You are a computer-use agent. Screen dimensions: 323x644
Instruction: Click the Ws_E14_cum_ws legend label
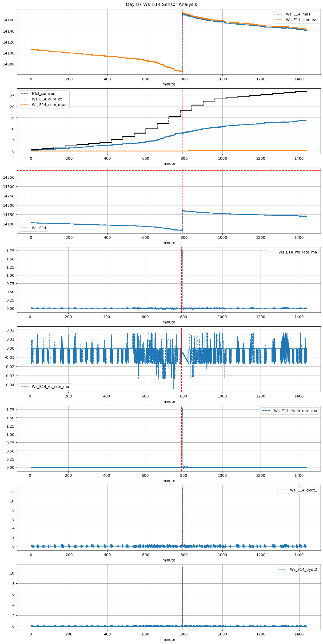(x=301, y=20)
